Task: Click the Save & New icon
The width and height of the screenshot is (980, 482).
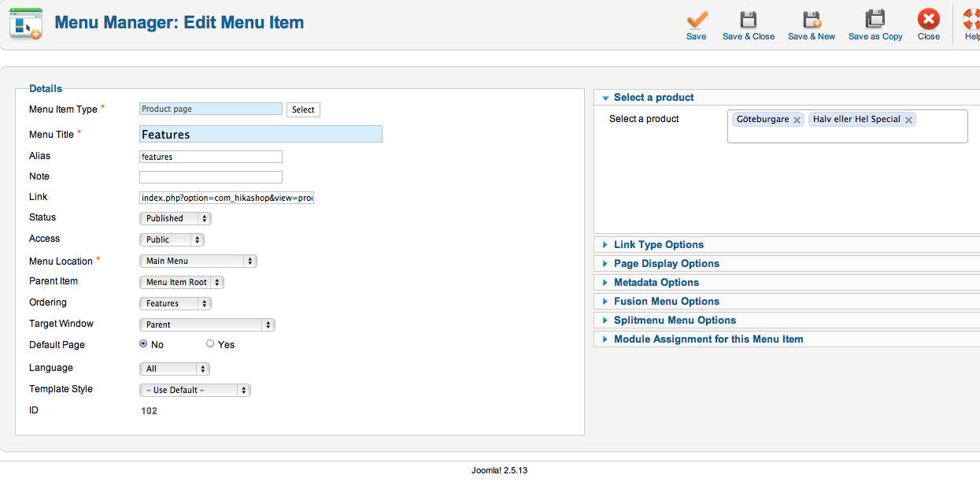Action: [x=812, y=20]
